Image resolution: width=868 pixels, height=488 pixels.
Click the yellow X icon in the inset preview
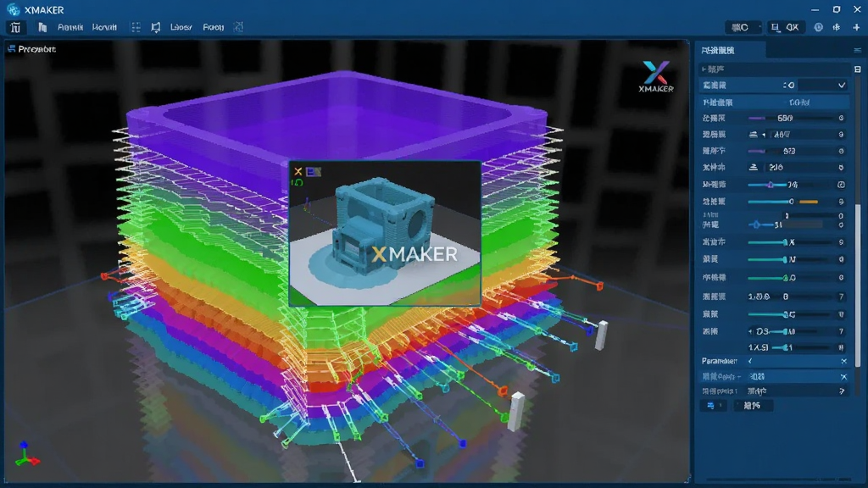pos(298,171)
